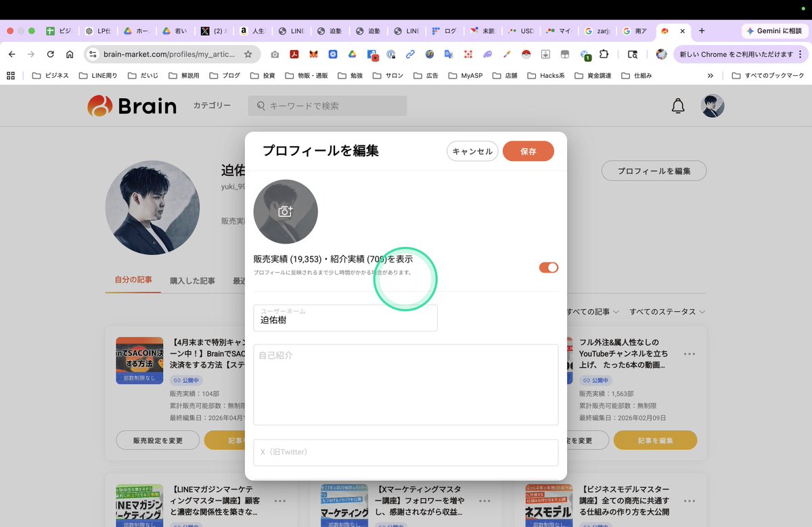
Task: Click the browser home icon
Action: [70, 54]
